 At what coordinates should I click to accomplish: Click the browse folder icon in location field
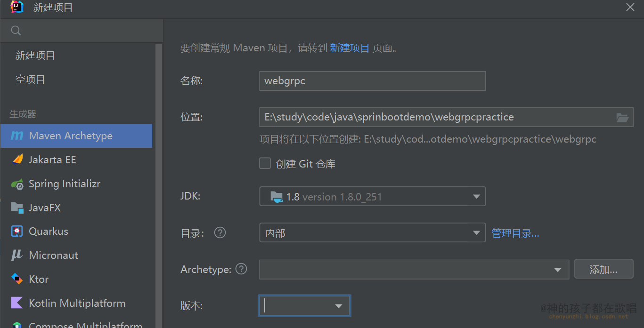[x=622, y=118]
